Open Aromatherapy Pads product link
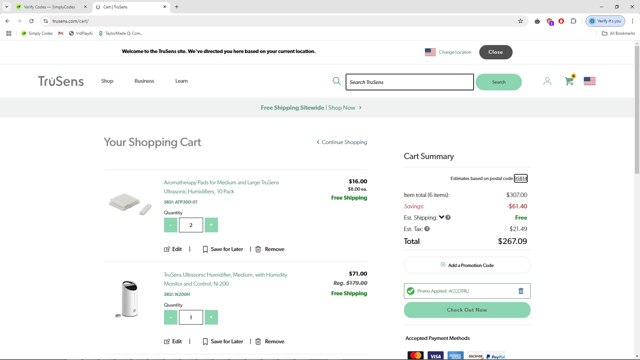 click(221, 187)
